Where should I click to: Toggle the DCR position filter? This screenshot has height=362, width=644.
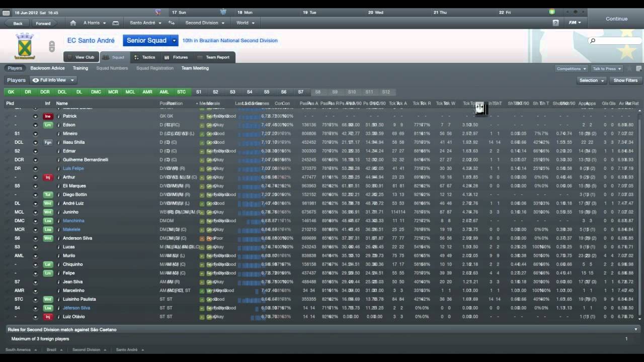45,92
